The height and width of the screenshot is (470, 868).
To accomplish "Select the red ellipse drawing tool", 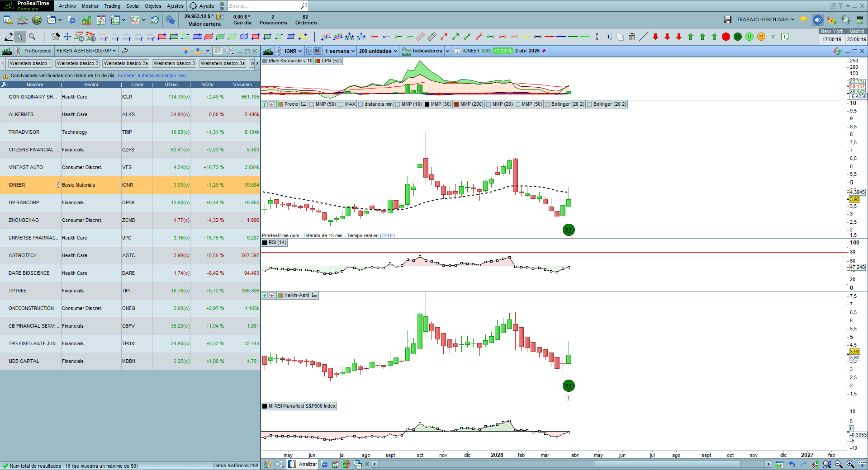I will coord(209,37).
